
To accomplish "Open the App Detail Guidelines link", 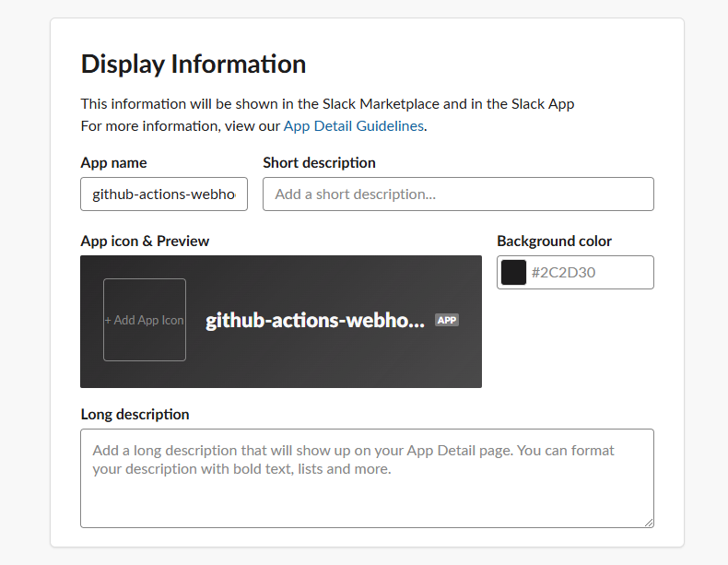I will click(353, 126).
